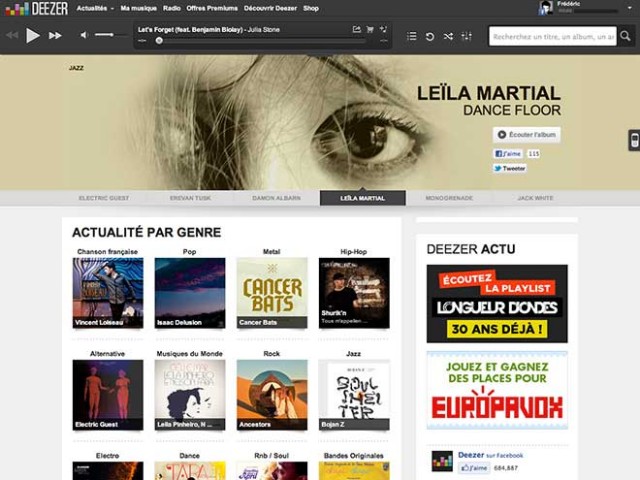Click the Let's Forget track title
Viewport: 640px width, 480px height.
click(190, 29)
